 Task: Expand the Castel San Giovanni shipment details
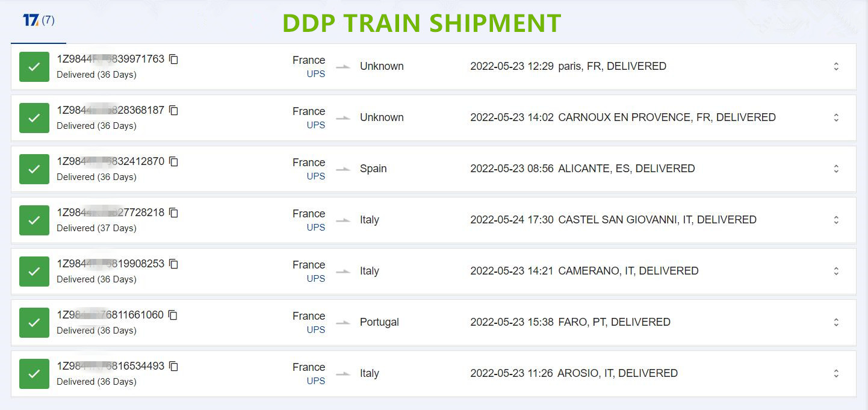(836, 220)
